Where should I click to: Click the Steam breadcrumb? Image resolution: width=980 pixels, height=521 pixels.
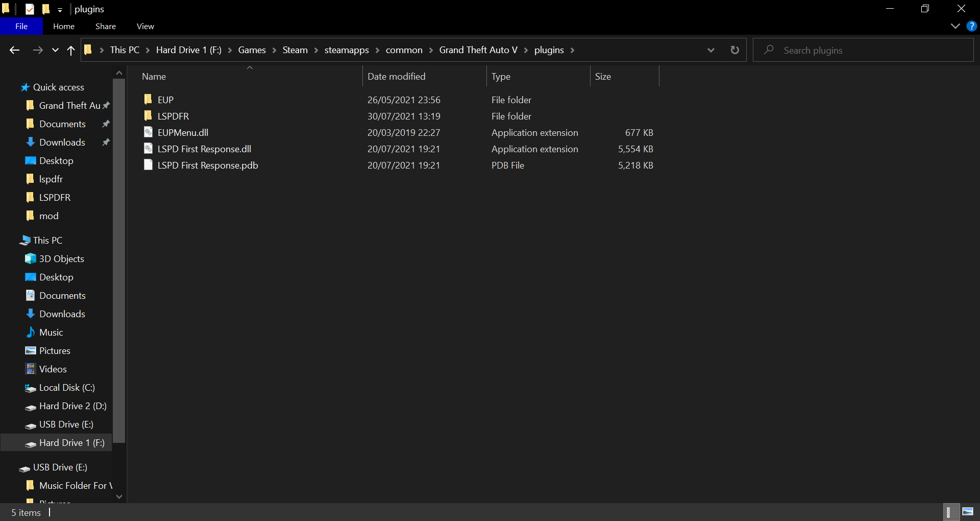[295, 50]
